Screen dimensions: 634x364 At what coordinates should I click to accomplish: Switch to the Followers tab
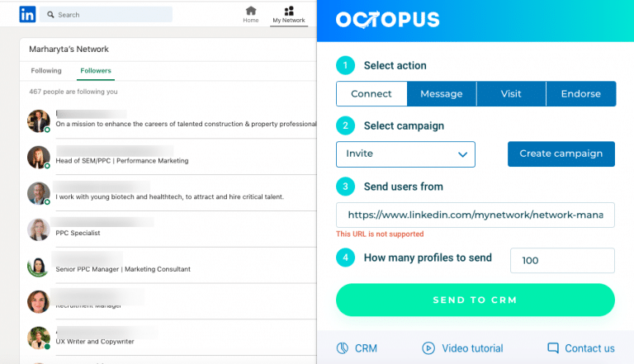[x=96, y=71]
